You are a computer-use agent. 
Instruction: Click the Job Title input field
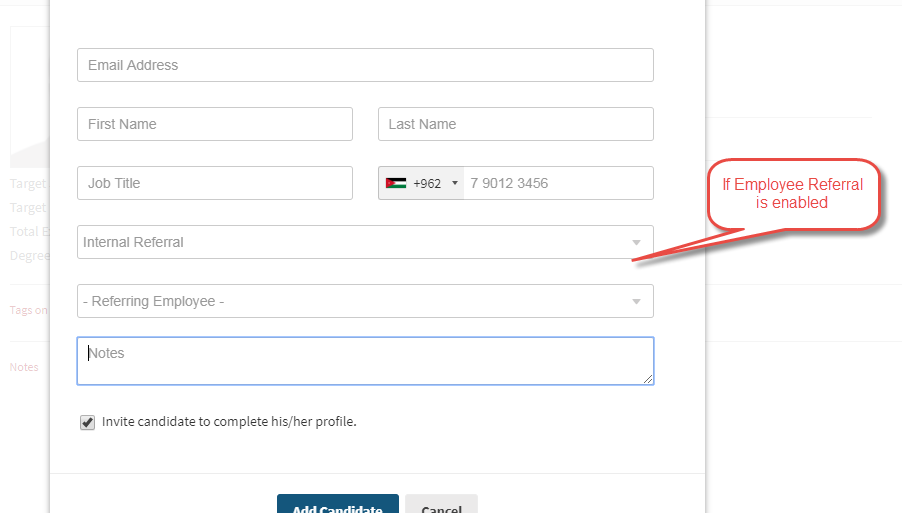tap(215, 183)
